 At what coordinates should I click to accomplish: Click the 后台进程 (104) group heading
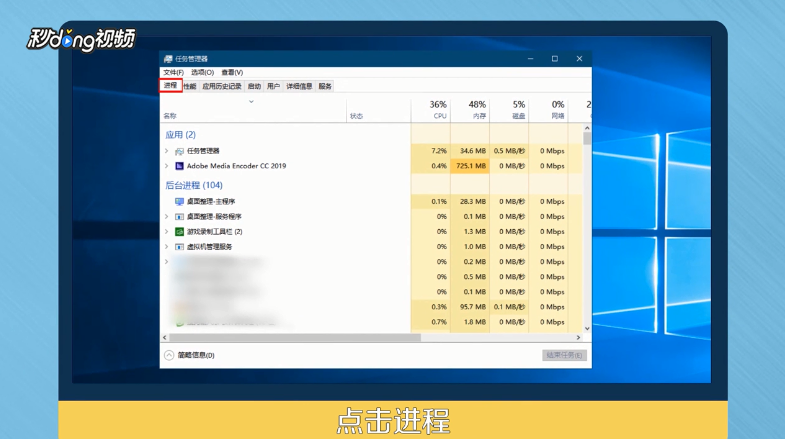click(194, 185)
